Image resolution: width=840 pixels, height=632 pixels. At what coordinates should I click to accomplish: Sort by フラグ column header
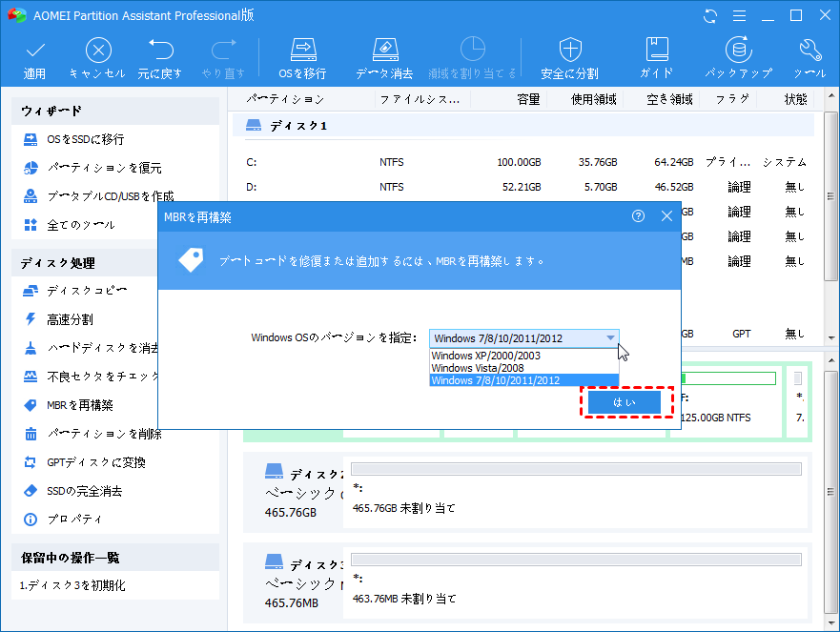pyautogui.click(x=732, y=100)
